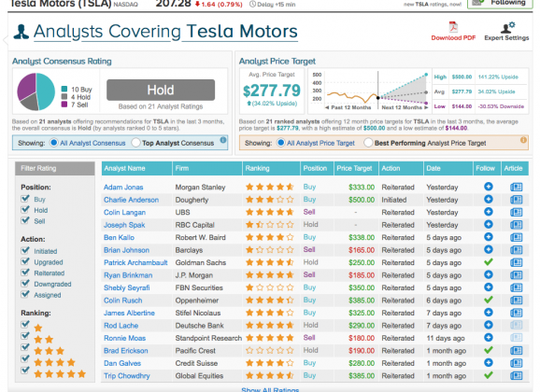
Task: Follow Rod Lache plus icon
Action: tap(488, 325)
